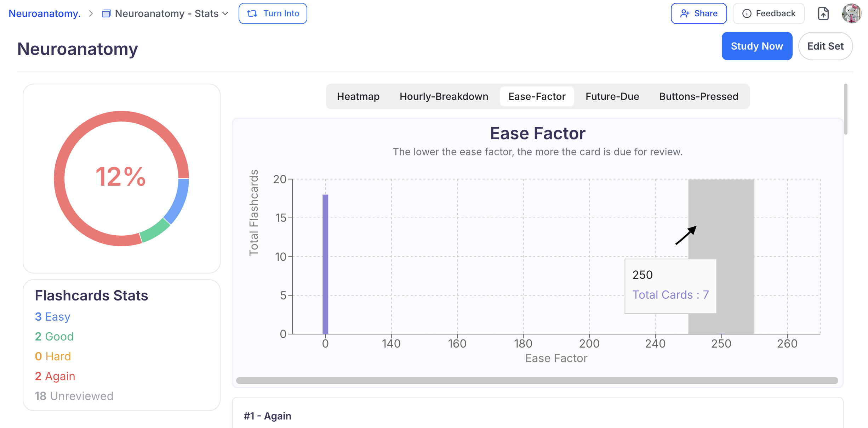
Task: Open the user profile avatar
Action: tap(851, 13)
